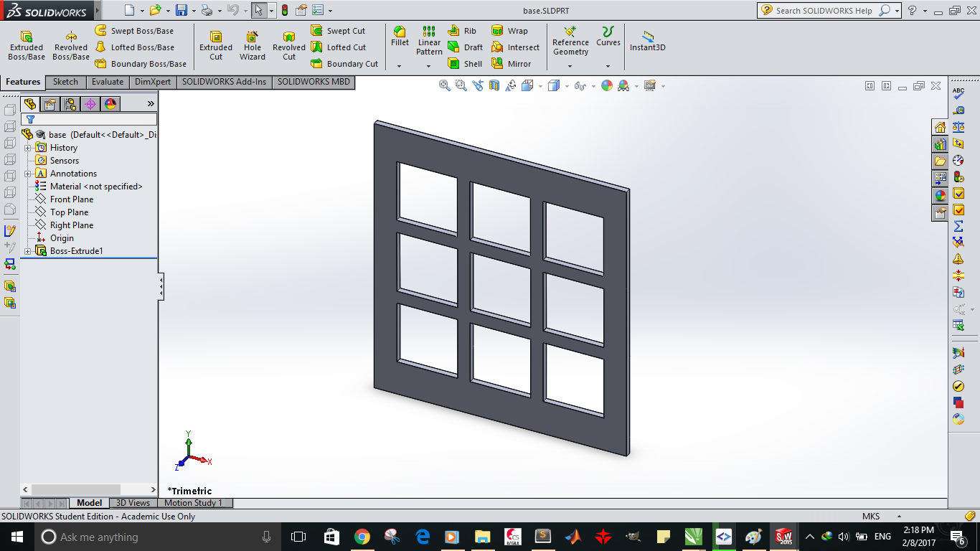
Task: Click the Save icon in the top toolbar
Action: pos(182,10)
